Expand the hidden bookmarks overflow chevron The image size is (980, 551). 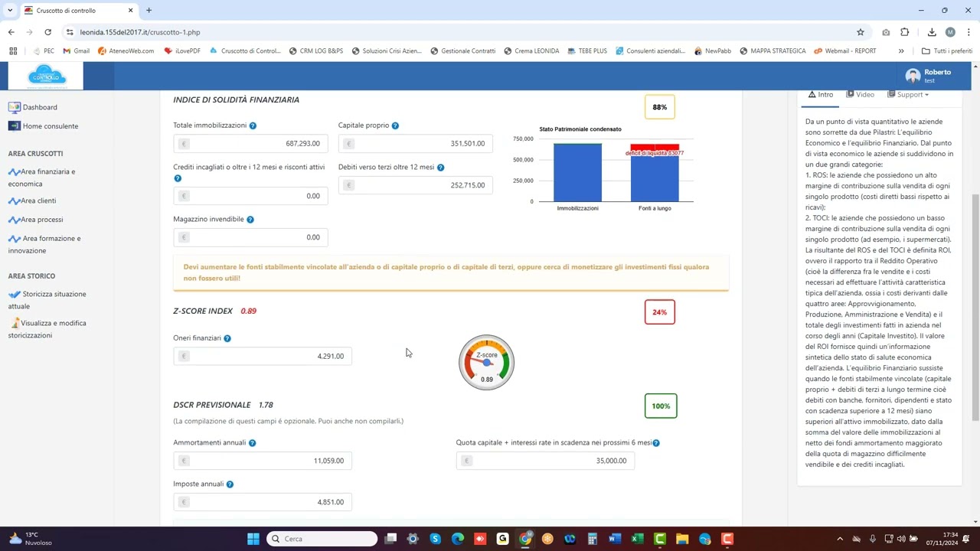tap(901, 51)
